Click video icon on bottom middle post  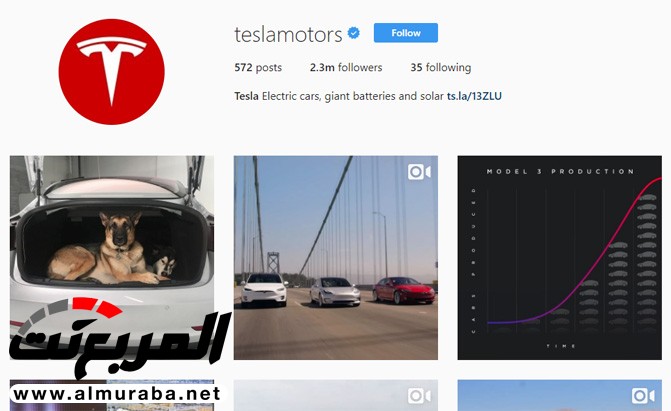point(419,396)
